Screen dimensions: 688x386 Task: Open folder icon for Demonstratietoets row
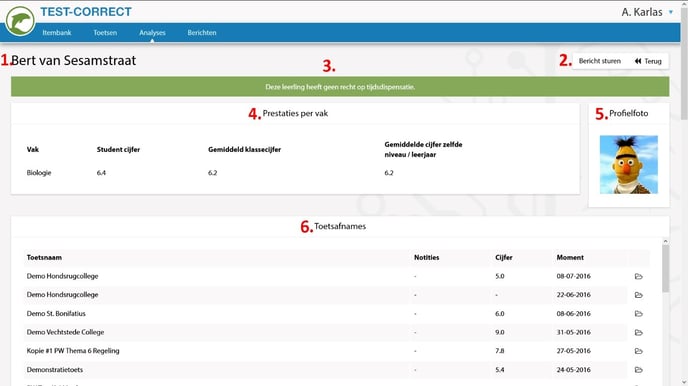(638, 370)
